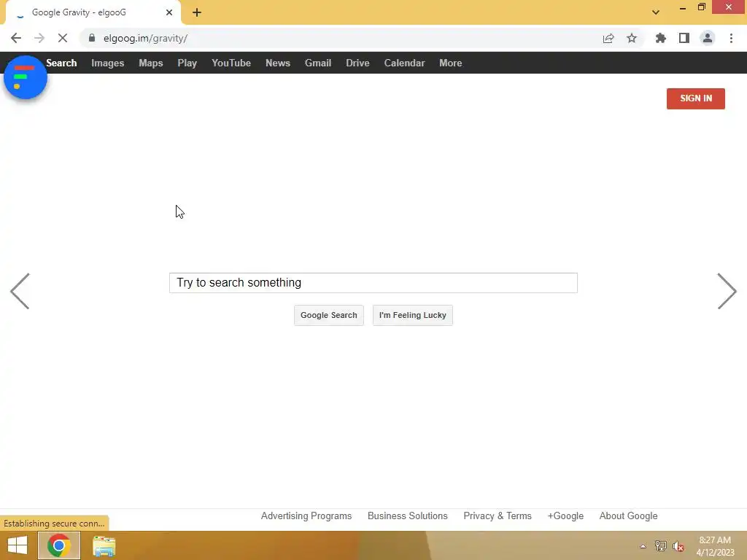Open the Chrome profile avatar
This screenshot has height=560, width=747.
coord(708,38)
